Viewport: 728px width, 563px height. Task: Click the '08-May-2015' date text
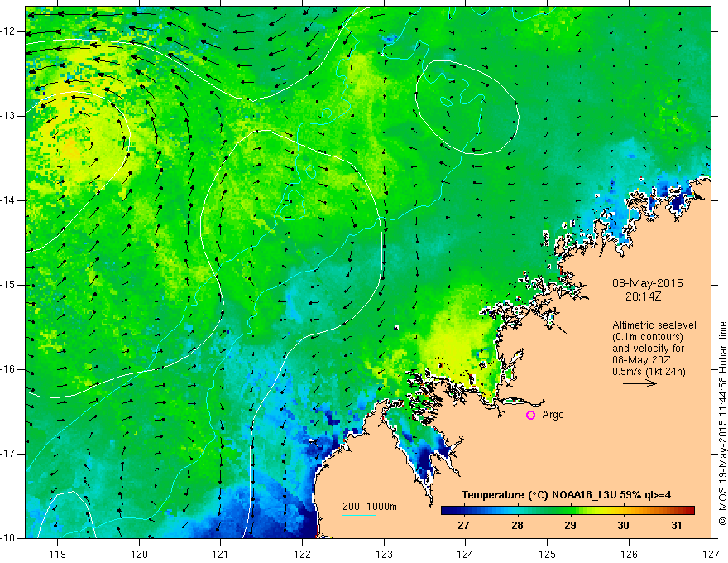tap(647, 283)
